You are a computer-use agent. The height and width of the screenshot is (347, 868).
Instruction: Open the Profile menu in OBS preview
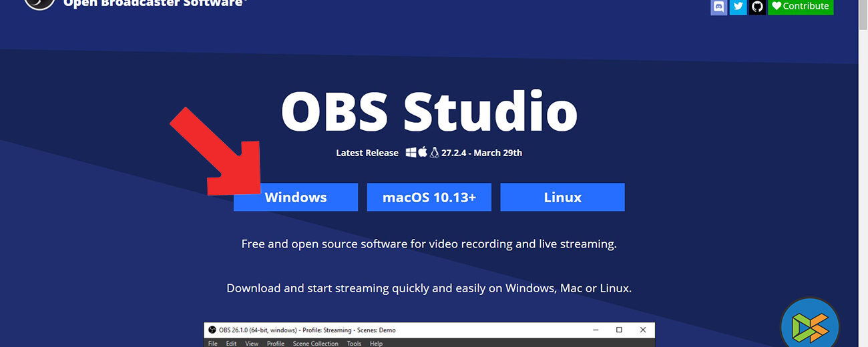[276, 343]
